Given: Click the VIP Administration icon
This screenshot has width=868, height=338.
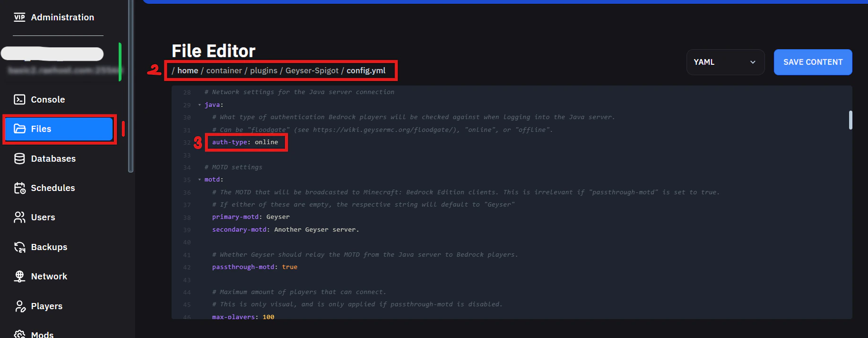Looking at the screenshot, I should (x=19, y=17).
